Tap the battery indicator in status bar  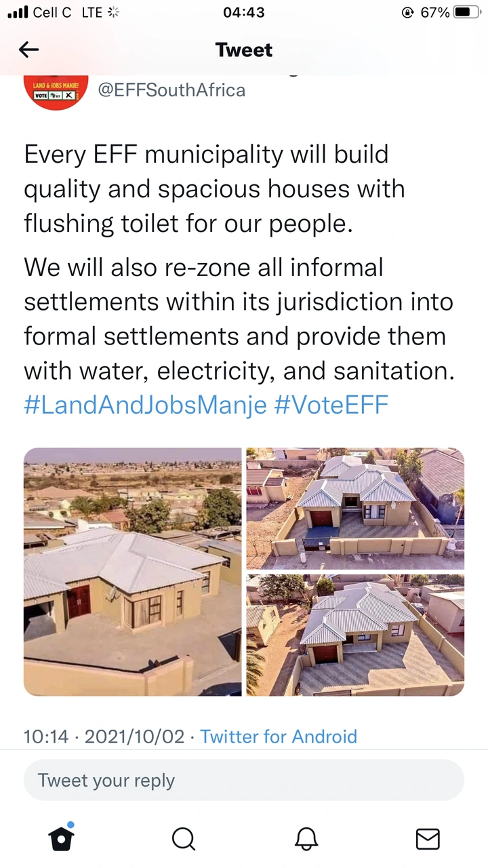[x=466, y=12]
